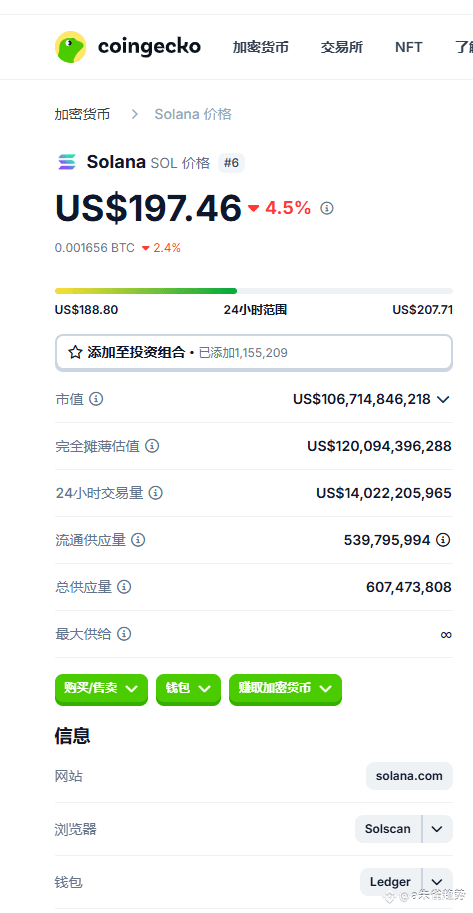Expand the Solscan explorer dropdown arrow

437,829
